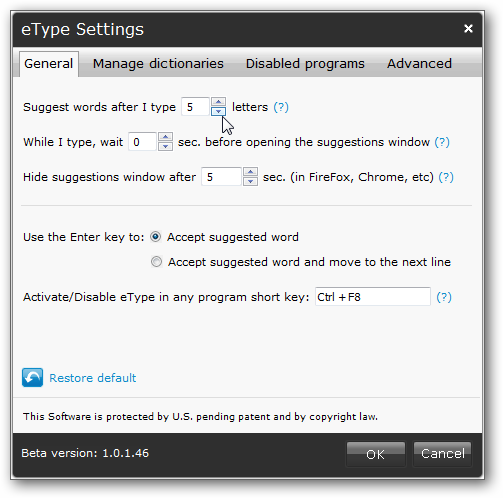Viewport: 503px width, 498px height.
Task: Increase wait seconds with up arrow
Action: (165, 137)
